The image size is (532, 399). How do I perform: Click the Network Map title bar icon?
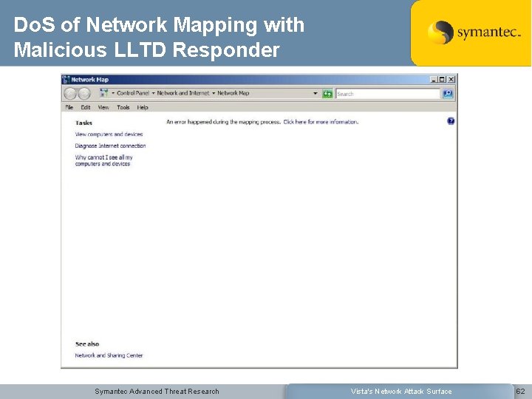coord(66,80)
